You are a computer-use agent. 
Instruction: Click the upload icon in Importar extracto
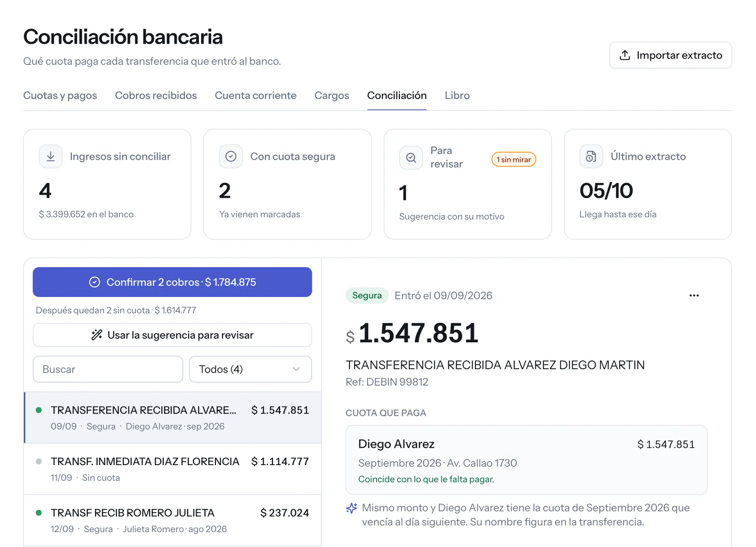click(x=625, y=55)
